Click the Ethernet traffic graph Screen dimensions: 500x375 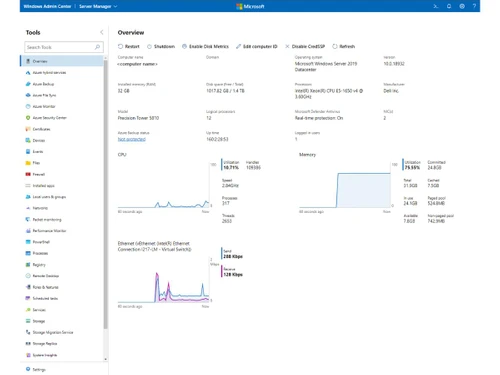point(164,280)
